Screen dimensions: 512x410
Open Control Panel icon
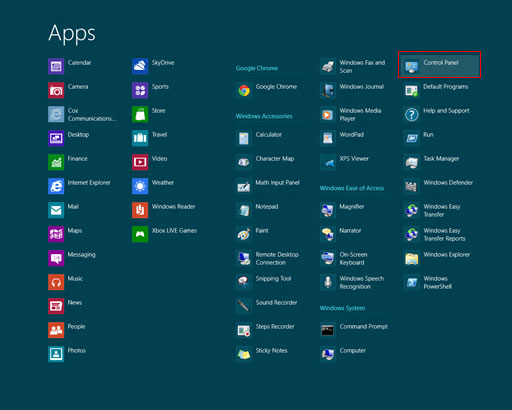[412, 66]
